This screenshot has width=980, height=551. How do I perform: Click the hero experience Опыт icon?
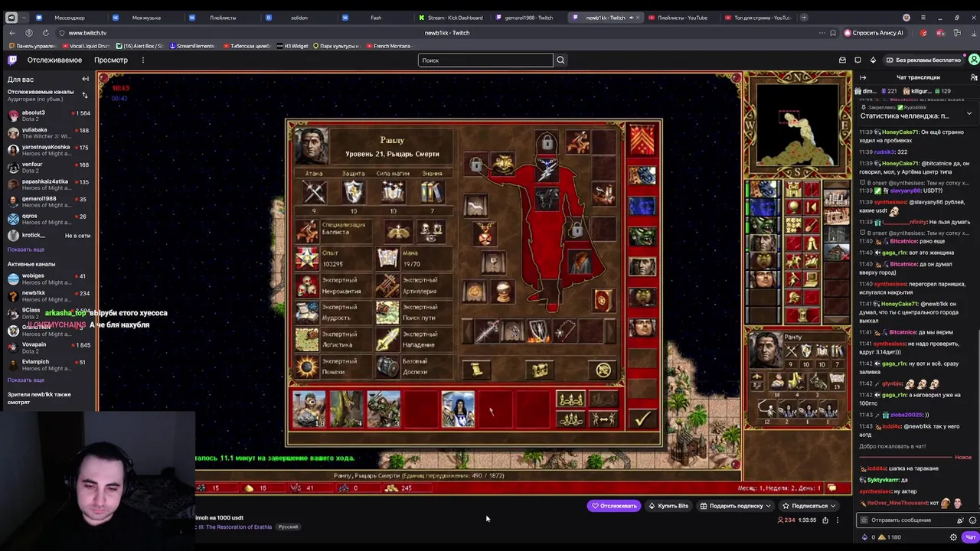[x=307, y=259]
